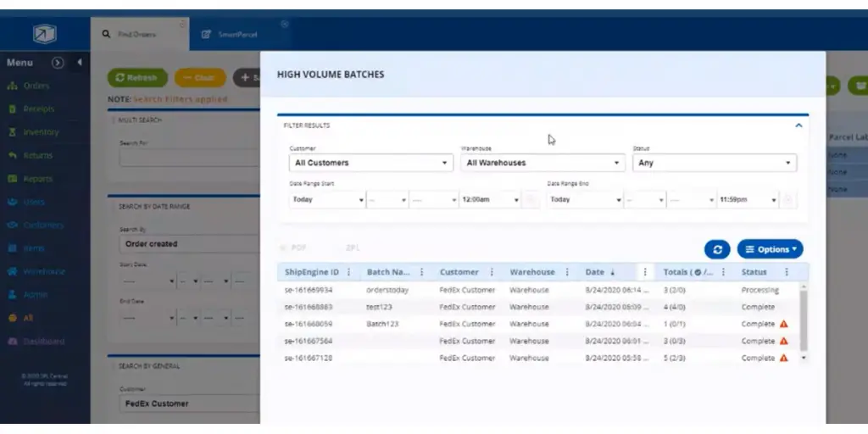Click the 'test123' batch name cell
Viewport: 868px width, 434px height.
pyautogui.click(x=379, y=307)
